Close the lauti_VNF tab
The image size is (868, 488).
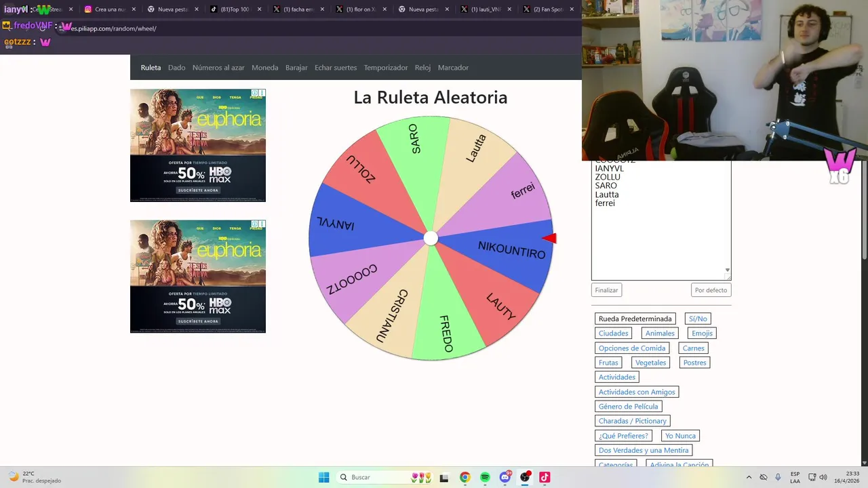(x=510, y=9)
